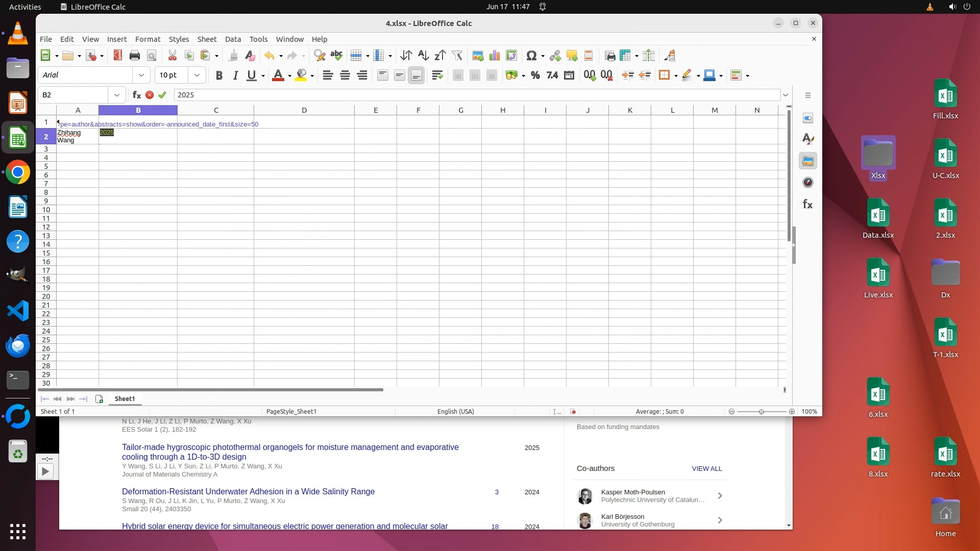The image size is (980, 551).
Task: Cancel cell input with red X
Action: tap(150, 95)
